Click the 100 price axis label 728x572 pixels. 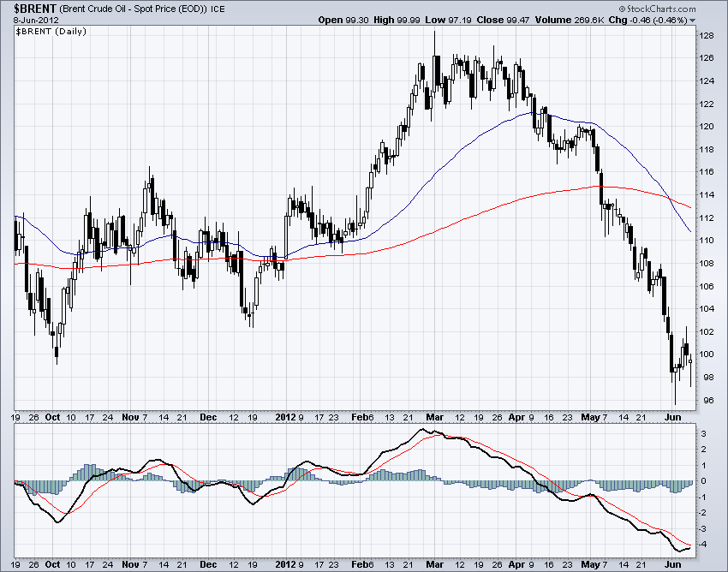pyautogui.click(x=707, y=355)
